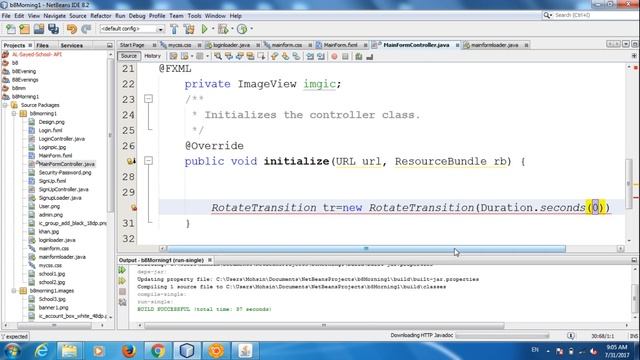Click the Find Next Occurrence icon
Screen dimensions: 640x360
click(239, 56)
